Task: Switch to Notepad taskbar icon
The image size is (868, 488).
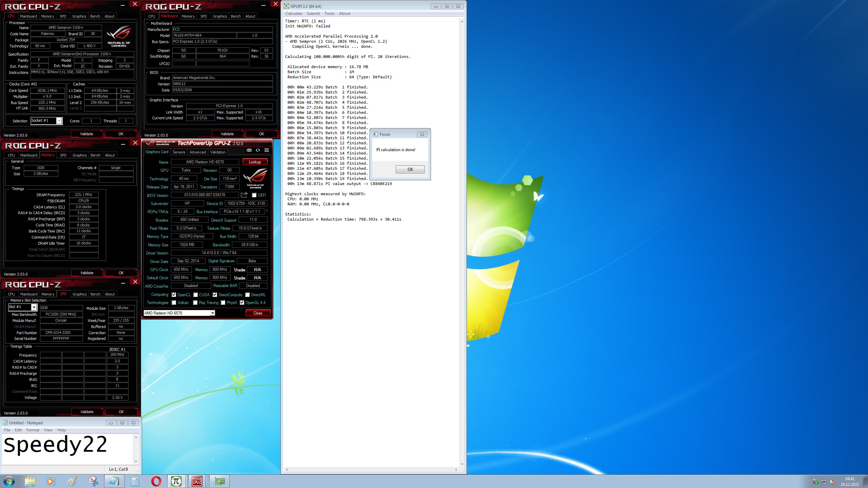Action: 114,481
